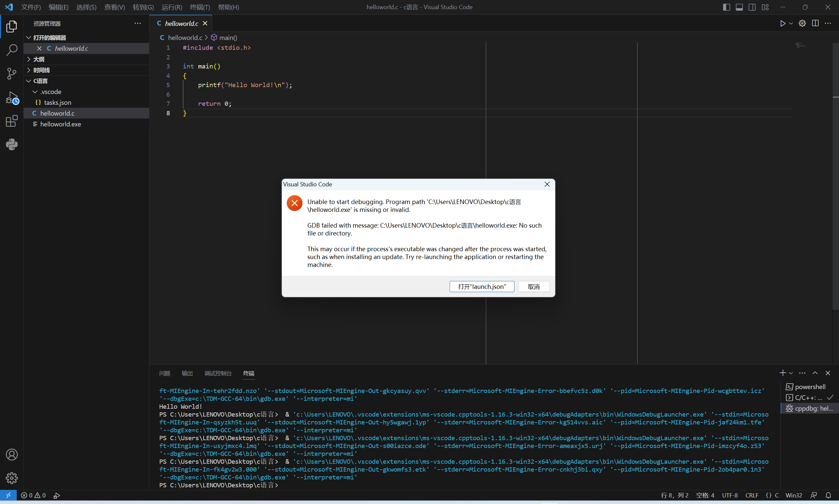
Task: Open Run and Debug view
Action: 11,98
